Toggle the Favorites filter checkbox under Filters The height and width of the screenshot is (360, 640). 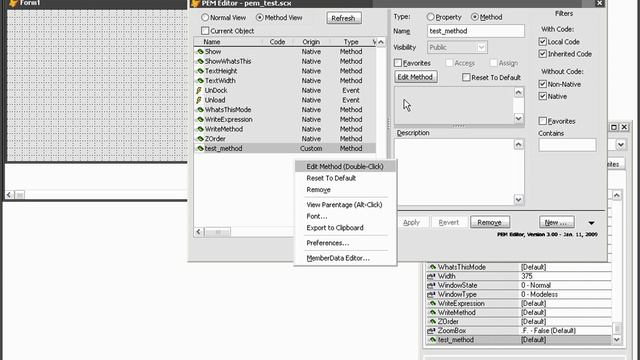(x=542, y=121)
